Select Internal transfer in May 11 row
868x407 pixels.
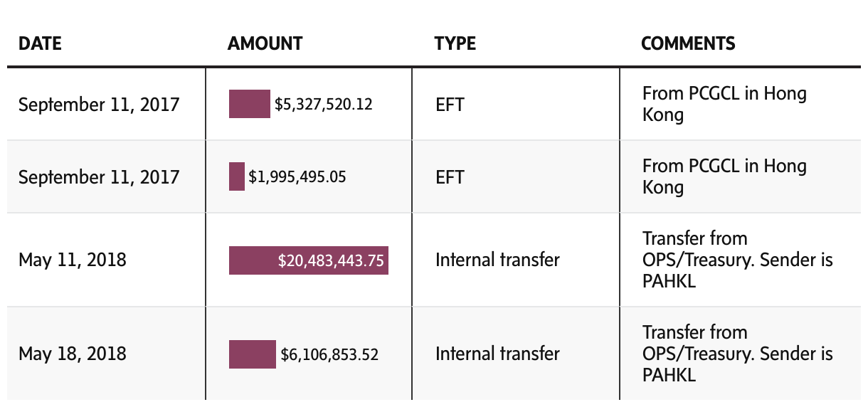(x=497, y=260)
